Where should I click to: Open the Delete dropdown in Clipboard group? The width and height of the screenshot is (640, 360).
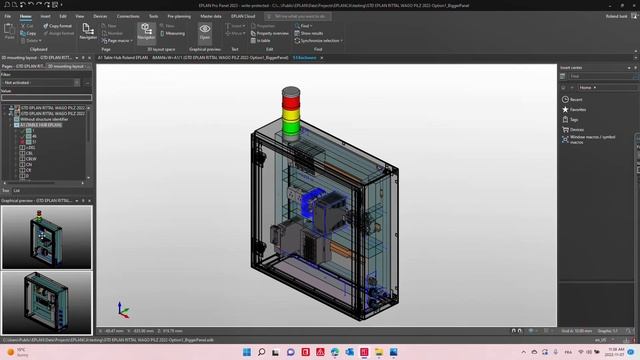pyautogui.click(x=31, y=41)
